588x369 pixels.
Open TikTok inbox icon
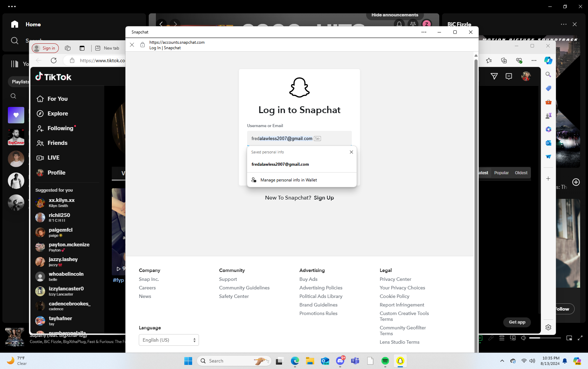(x=509, y=76)
